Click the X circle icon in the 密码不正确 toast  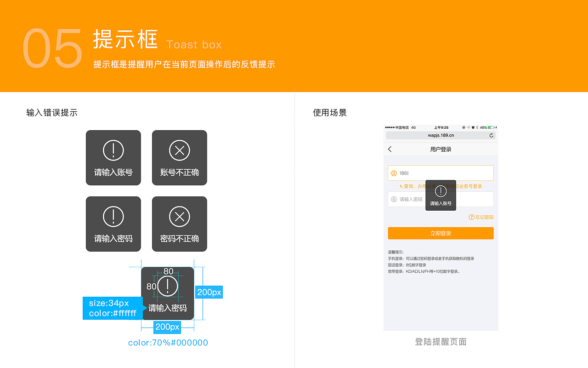click(x=179, y=216)
